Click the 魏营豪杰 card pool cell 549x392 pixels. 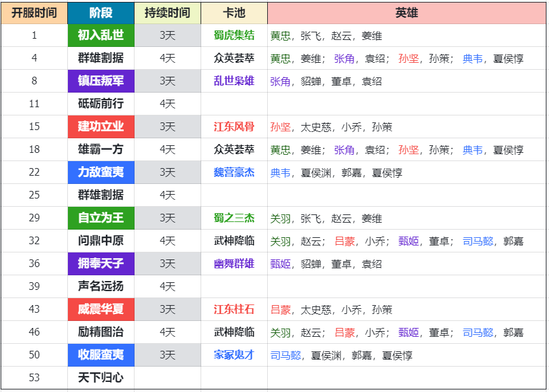click(x=234, y=172)
